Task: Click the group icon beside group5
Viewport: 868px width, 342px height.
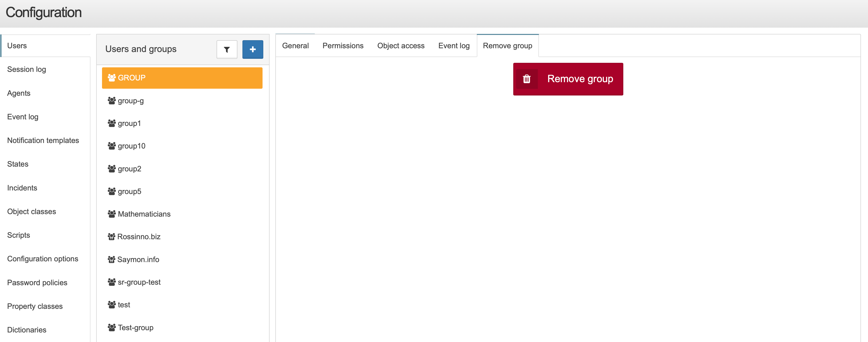Action: (x=112, y=191)
